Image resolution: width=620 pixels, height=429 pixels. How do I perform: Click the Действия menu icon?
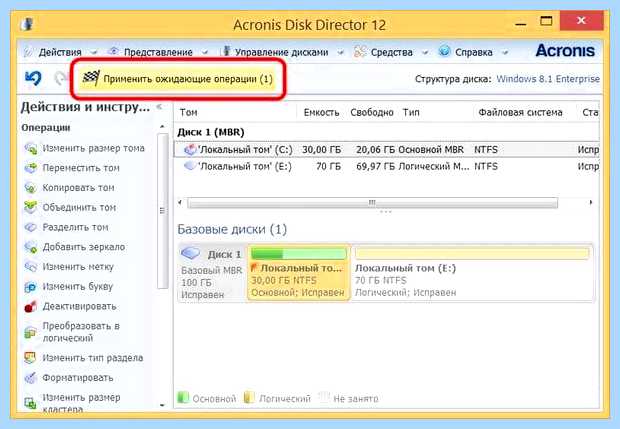click(28, 52)
